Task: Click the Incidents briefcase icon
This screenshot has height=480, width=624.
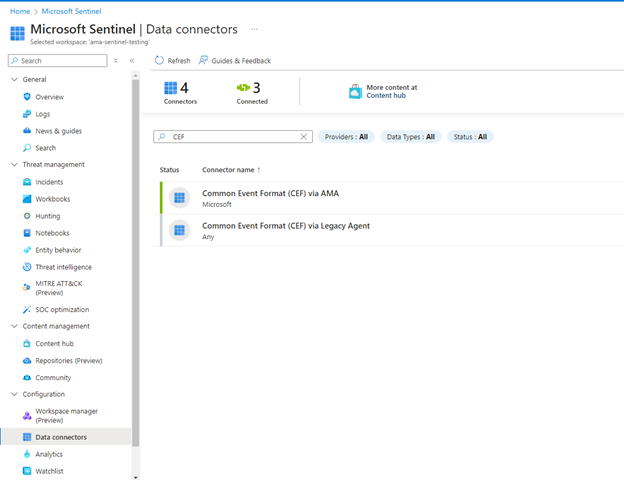Action: [27, 182]
